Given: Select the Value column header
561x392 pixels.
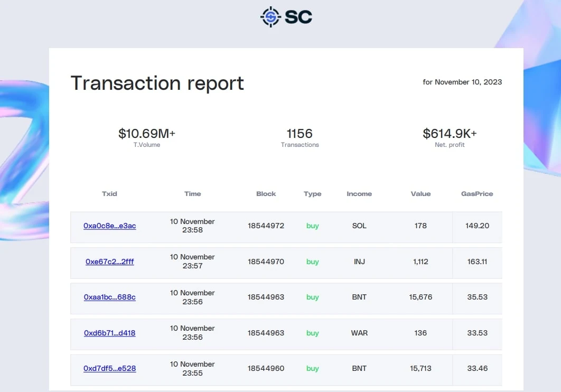Looking at the screenshot, I should (420, 193).
